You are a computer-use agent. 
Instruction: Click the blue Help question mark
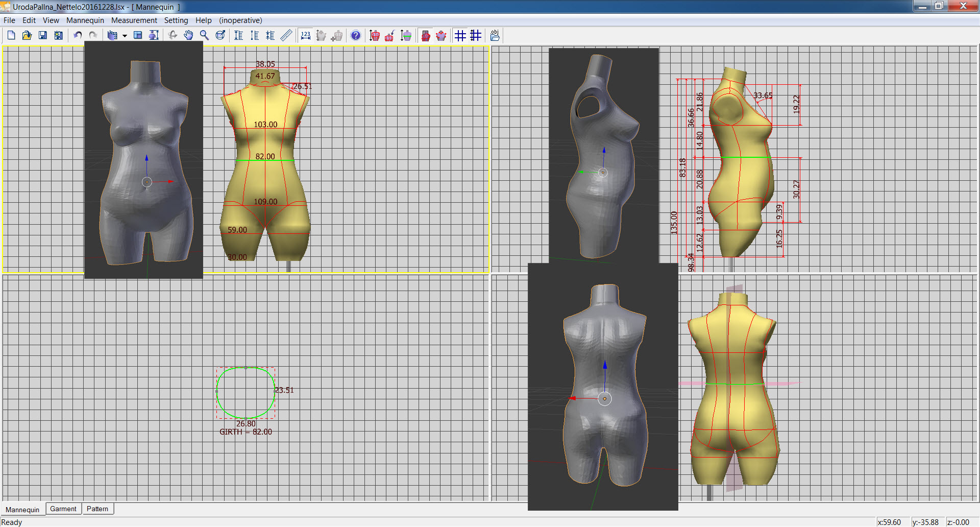pyautogui.click(x=356, y=35)
